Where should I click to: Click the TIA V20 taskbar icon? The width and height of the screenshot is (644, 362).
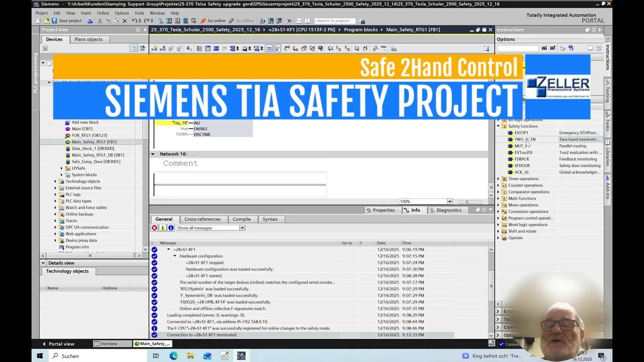pos(241,355)
